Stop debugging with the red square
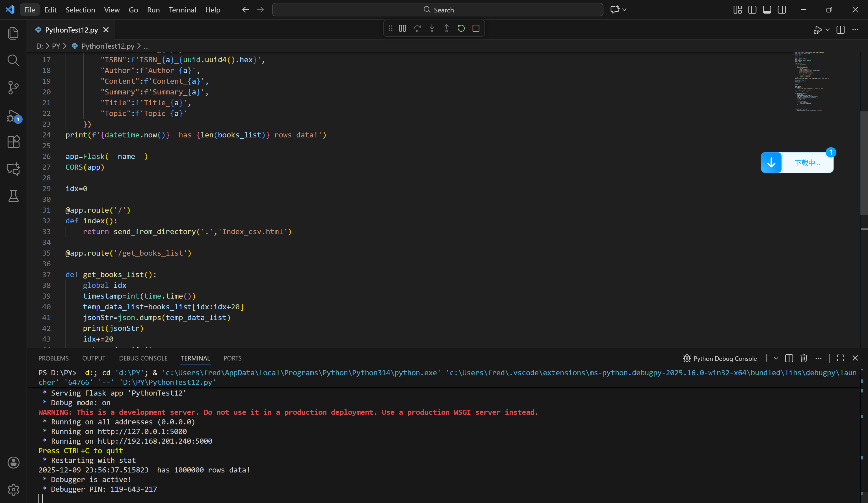 pyautogui.click(x=476, y=29)
